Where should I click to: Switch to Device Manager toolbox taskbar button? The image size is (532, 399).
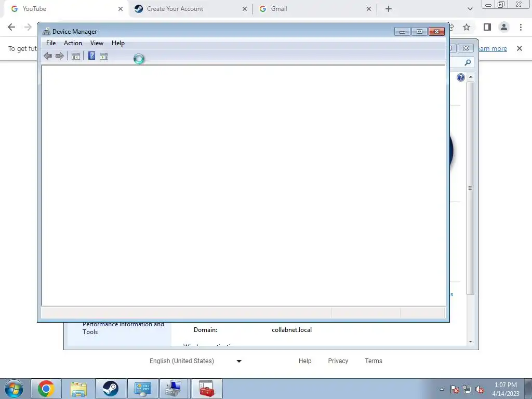(207, 389)
